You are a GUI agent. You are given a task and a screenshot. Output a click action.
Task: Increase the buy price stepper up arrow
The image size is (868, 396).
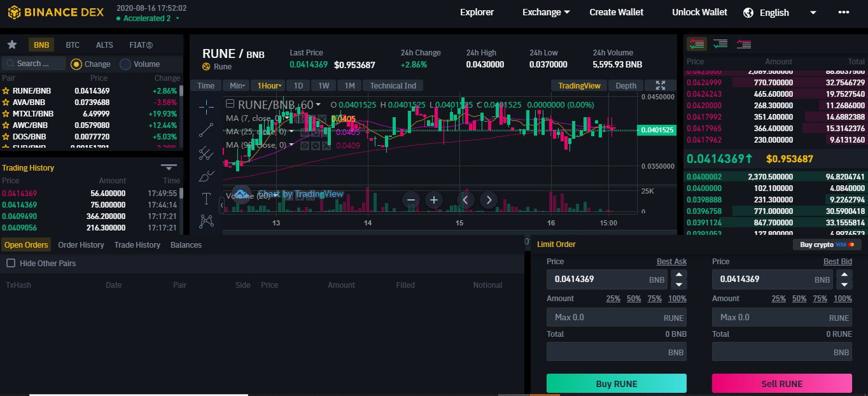679,274
